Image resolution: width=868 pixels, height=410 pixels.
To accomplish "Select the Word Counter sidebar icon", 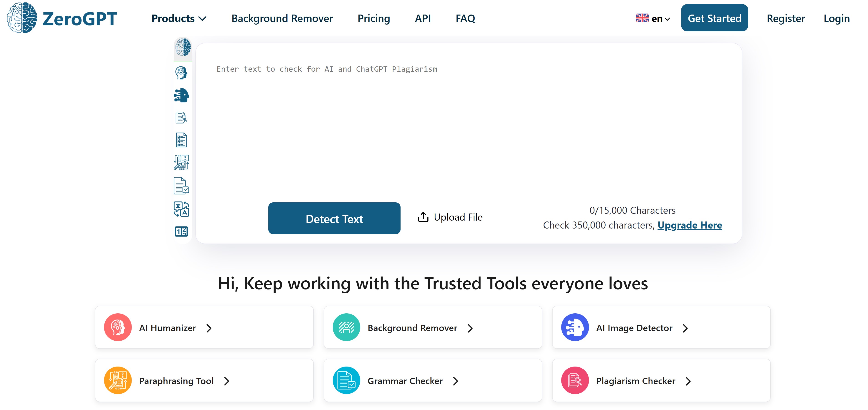I will coord(181,231).
